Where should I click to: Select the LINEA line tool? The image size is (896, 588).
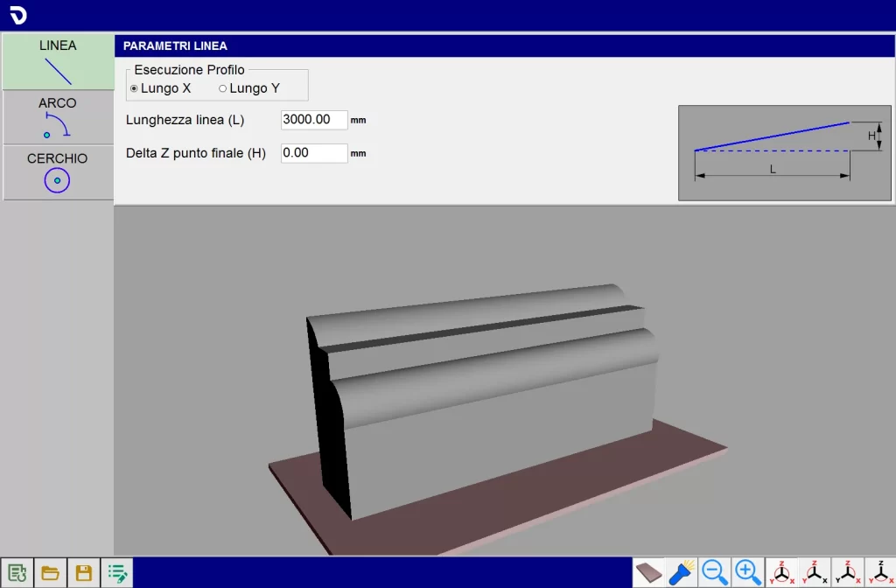58,61
